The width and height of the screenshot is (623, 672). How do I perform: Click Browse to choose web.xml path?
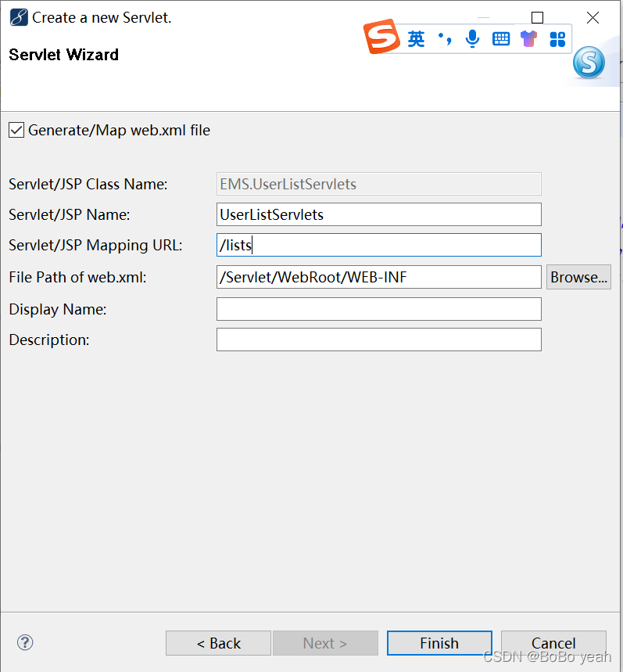coord(578,276)
